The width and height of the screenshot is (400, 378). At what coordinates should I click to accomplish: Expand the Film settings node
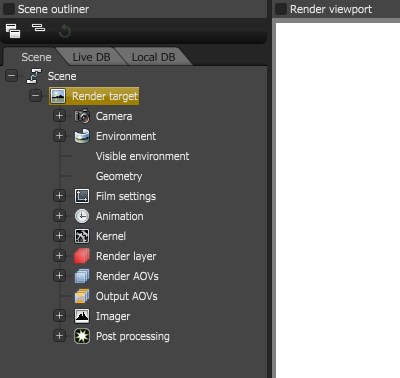click(59, 196)
